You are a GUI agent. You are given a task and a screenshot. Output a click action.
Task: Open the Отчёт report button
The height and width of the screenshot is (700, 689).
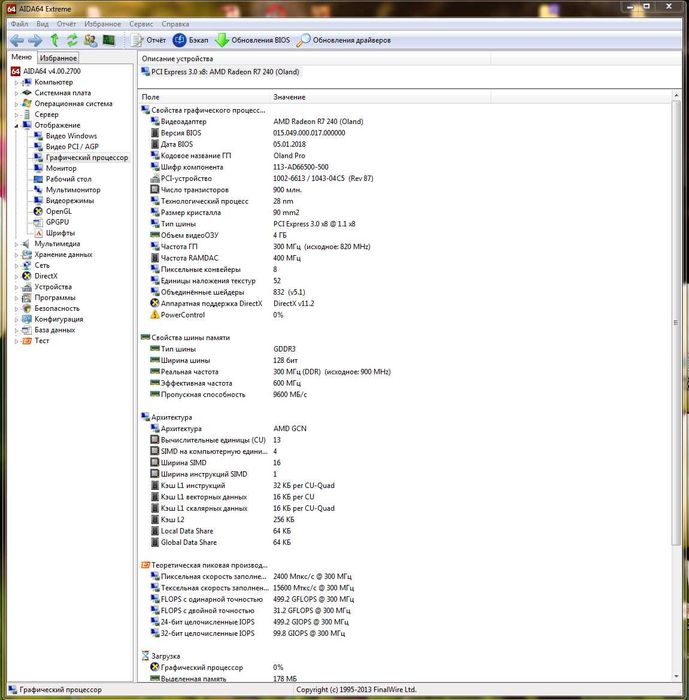[x=148, y=40]
